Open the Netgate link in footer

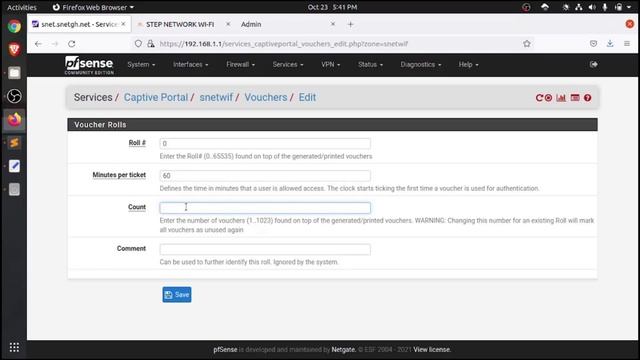343,350
